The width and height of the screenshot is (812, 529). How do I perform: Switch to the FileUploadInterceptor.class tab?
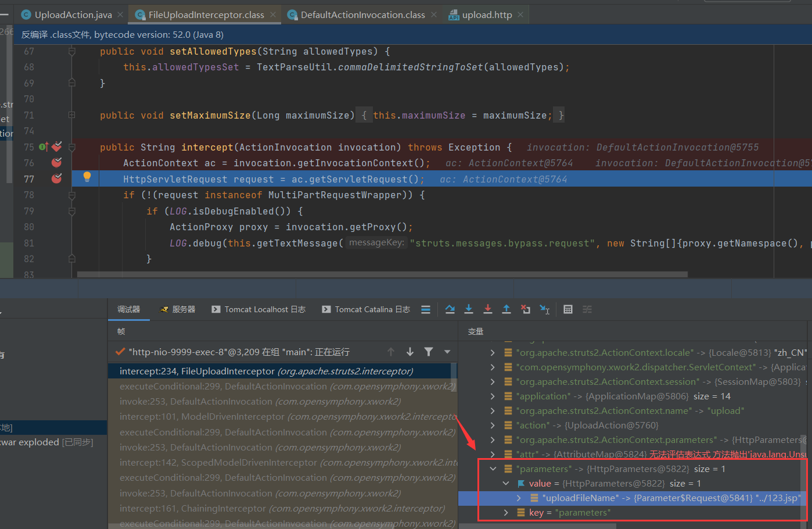click(206, 15)
